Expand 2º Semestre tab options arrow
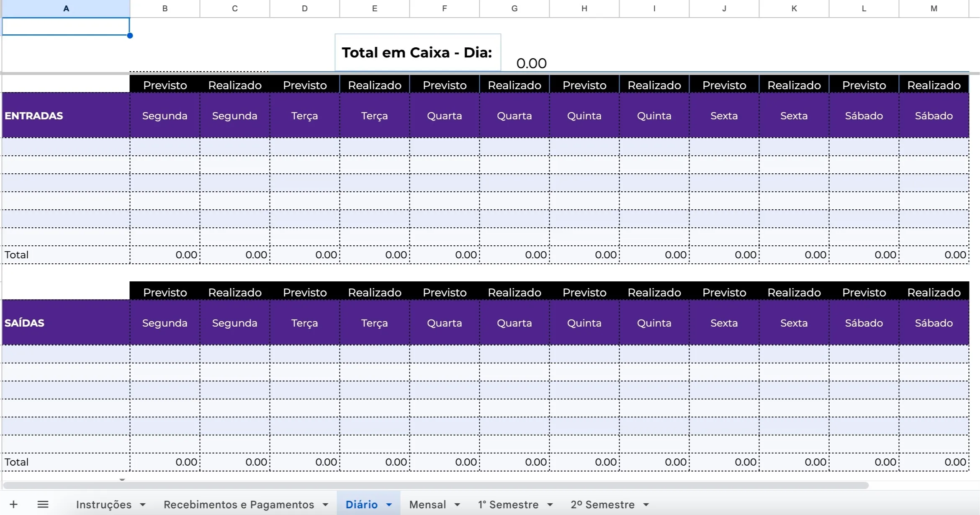980x515 pixels. point(646,505)
